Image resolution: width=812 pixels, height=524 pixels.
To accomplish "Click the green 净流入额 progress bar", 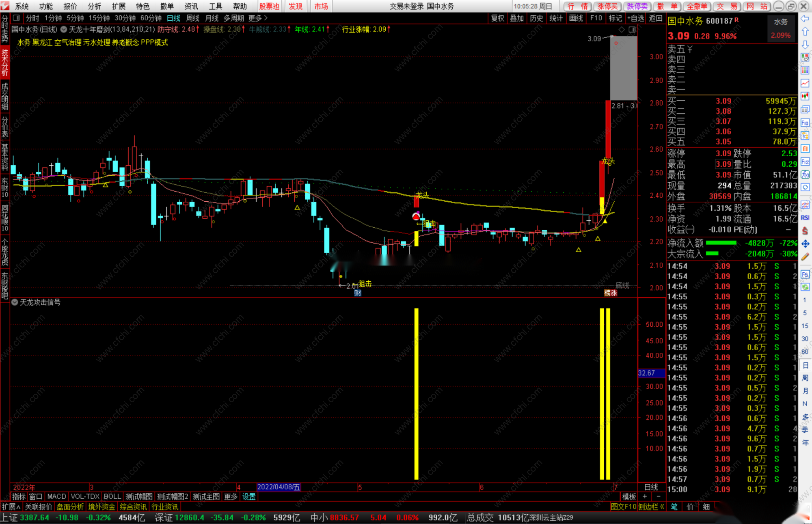I will [x=721, y=243].
